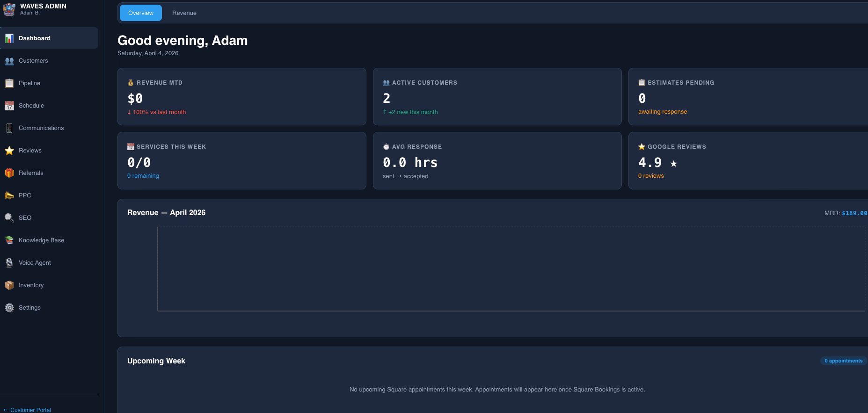Click the Waves Admin logo icon
Image resolution: width=868 pixels, height=413 pixels.
pos(9,9)
